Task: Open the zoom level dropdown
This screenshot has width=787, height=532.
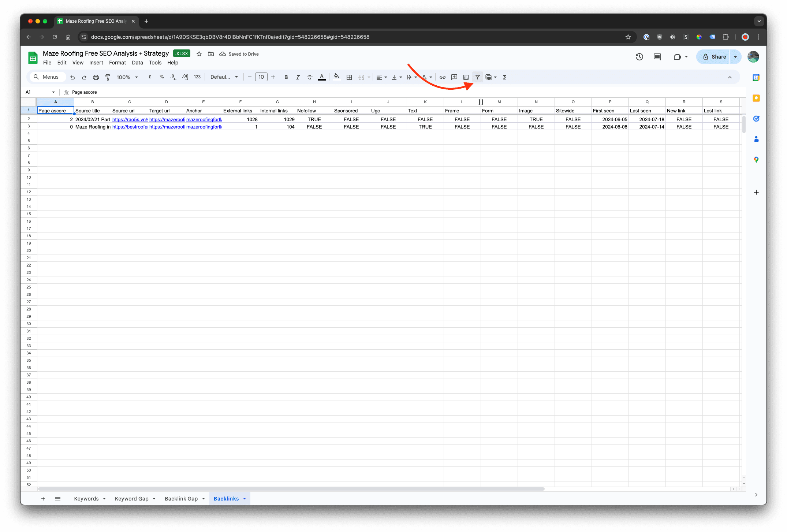Action: 127,77
